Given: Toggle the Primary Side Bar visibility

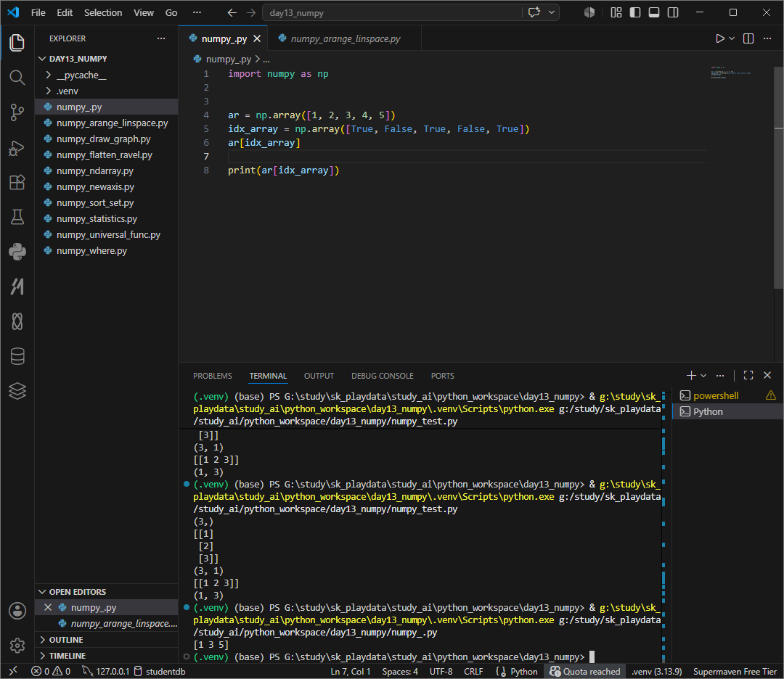Looking at the screenshot, I should 635,12.
